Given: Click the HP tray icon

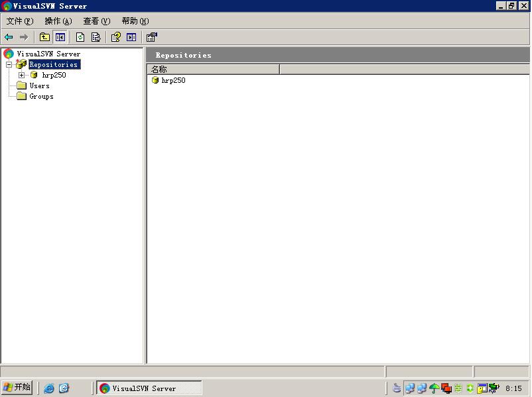Looking at the screenshot, I should [494, 388].
